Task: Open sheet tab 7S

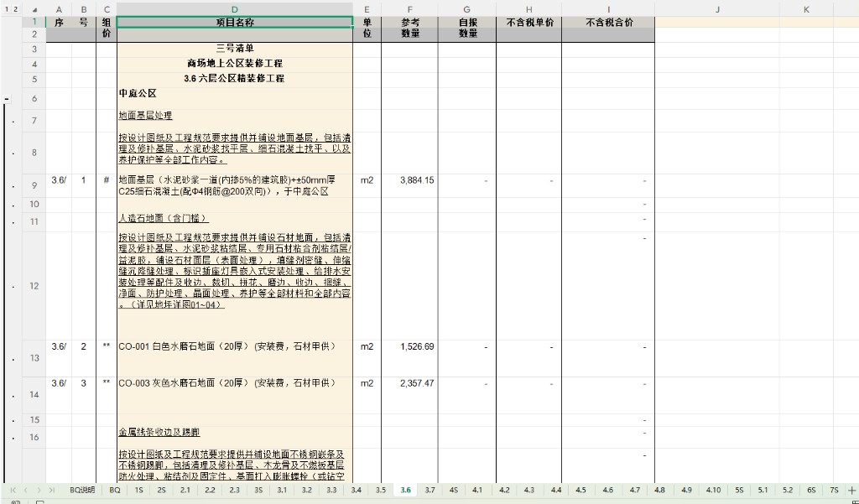Action: (x=835, y=490)
